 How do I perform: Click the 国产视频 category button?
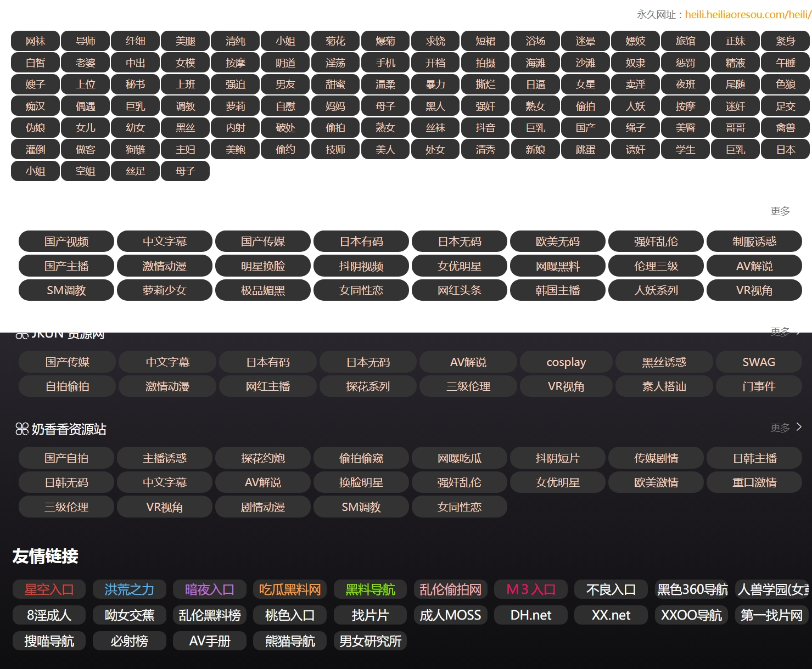66,241
